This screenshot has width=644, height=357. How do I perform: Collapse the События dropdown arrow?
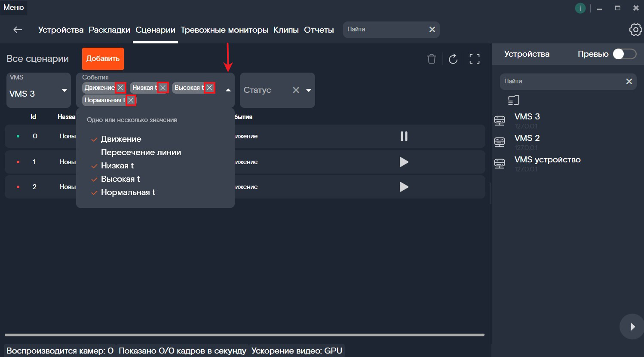coord(228,90)
